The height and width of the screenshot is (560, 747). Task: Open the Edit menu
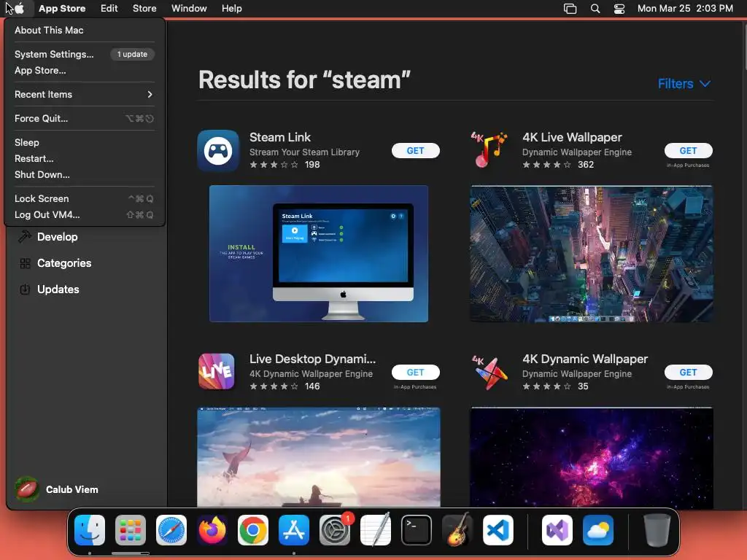[x=109, y=9]
